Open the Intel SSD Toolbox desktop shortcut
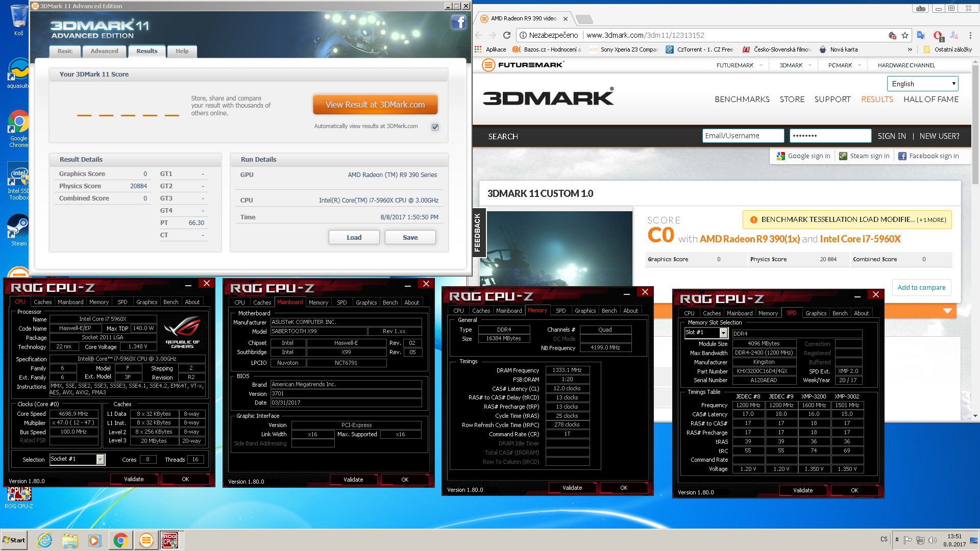The height and width of the screenshot is (551, 980). coord(18,182)
